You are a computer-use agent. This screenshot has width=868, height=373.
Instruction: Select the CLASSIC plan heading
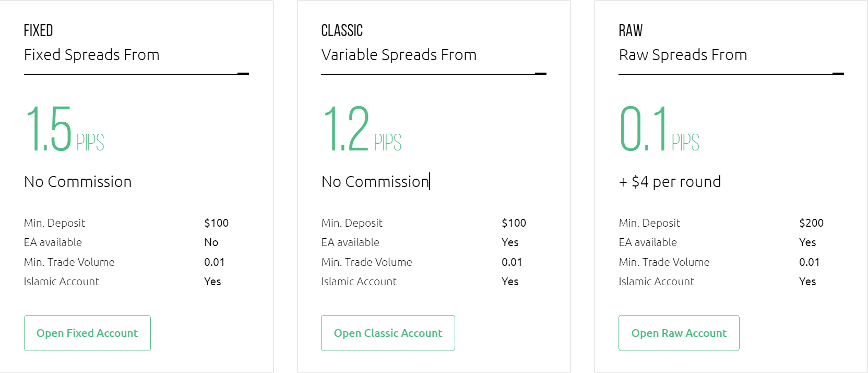[342, 30]
